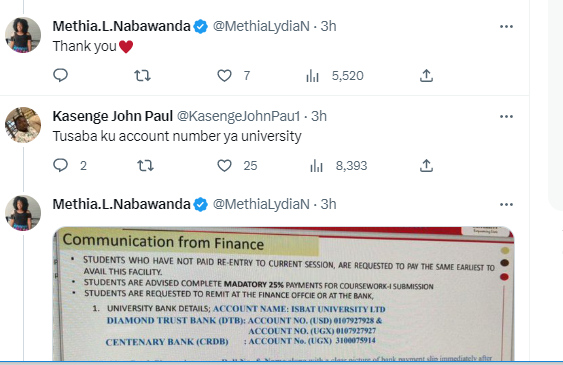Open more options on Finance image tweet

pos(506,204)
